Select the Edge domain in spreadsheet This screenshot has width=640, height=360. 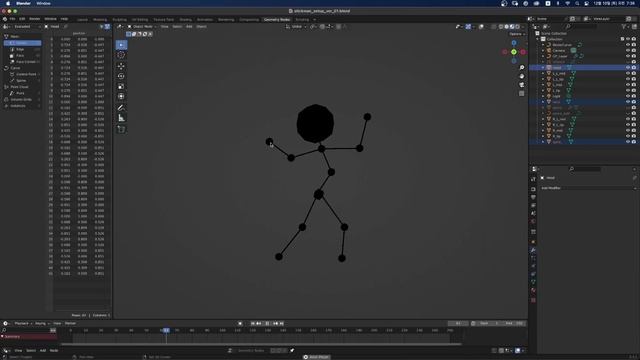coord(20,49)
